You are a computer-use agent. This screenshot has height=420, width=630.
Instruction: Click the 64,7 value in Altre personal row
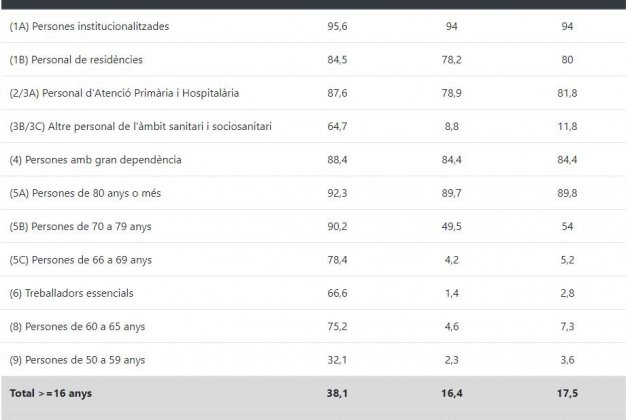click(337, 126)
